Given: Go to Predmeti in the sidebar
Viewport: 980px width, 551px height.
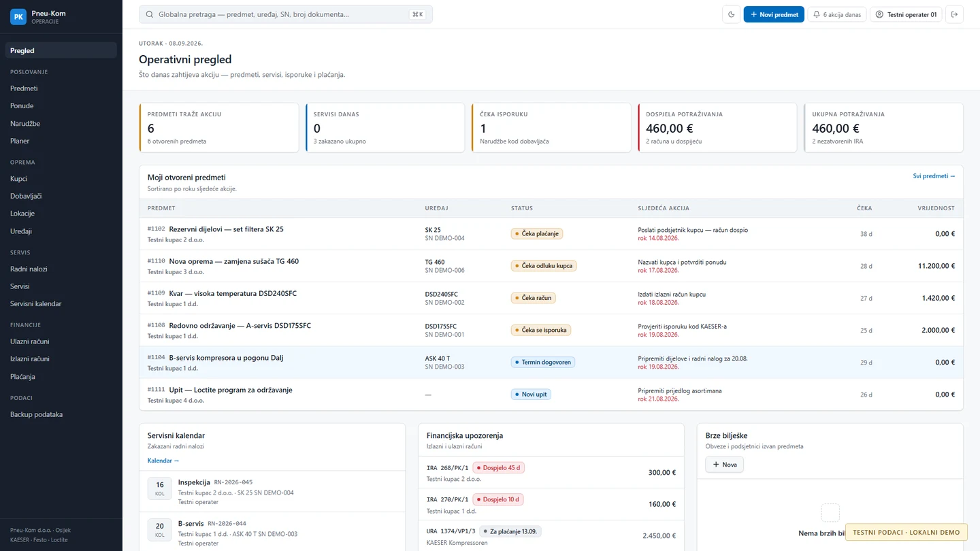Looking at the screenshot, I should 61,88.
